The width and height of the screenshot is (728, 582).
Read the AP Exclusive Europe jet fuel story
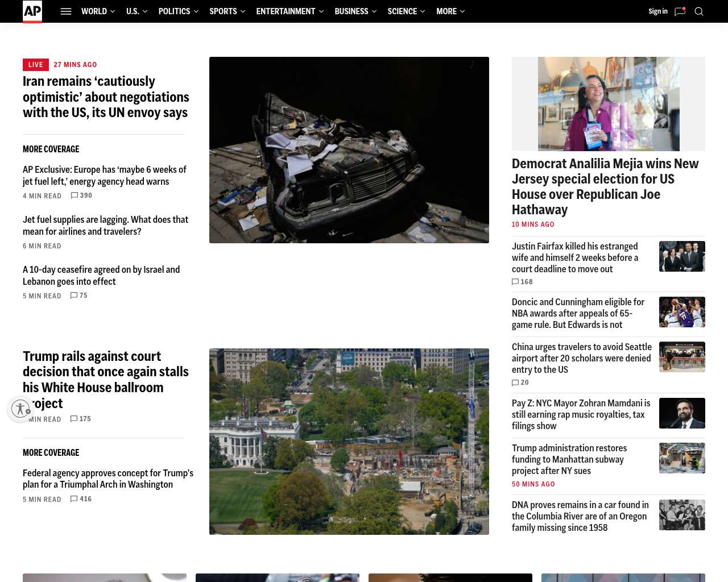(x=105, y=176)
